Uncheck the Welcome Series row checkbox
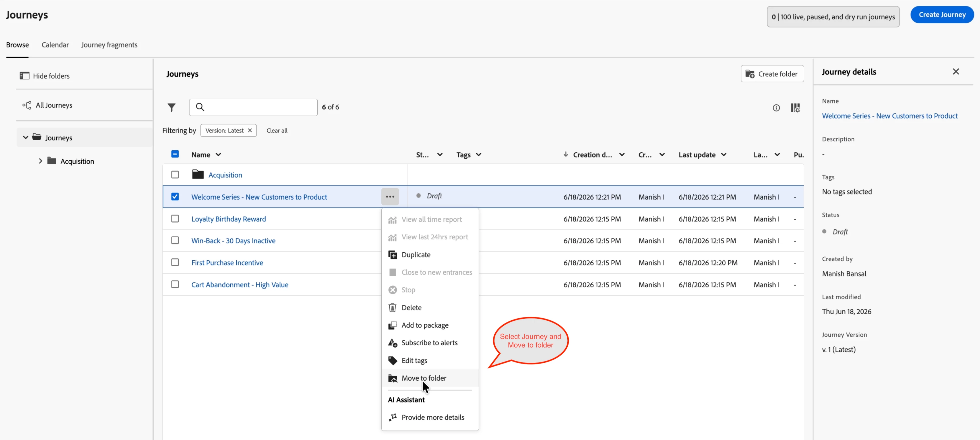The height and width of the screenshot is (440, 980). click(175, 197)
